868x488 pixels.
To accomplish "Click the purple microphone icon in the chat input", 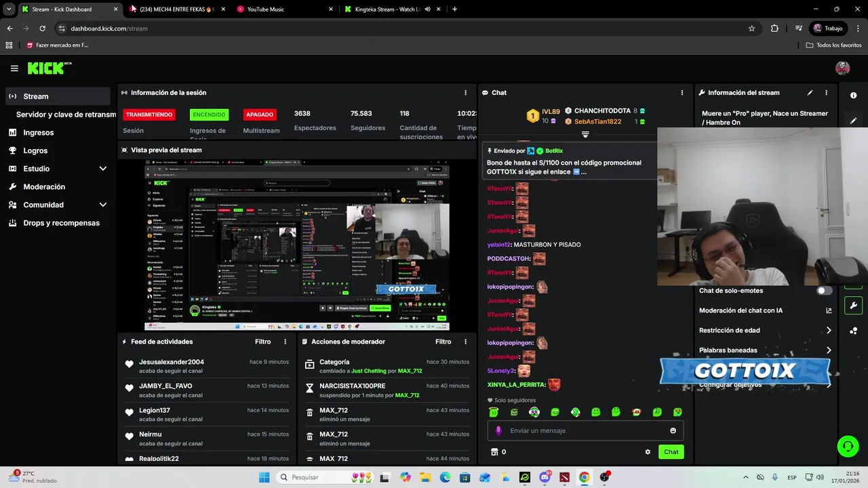I will coord(498,430).
